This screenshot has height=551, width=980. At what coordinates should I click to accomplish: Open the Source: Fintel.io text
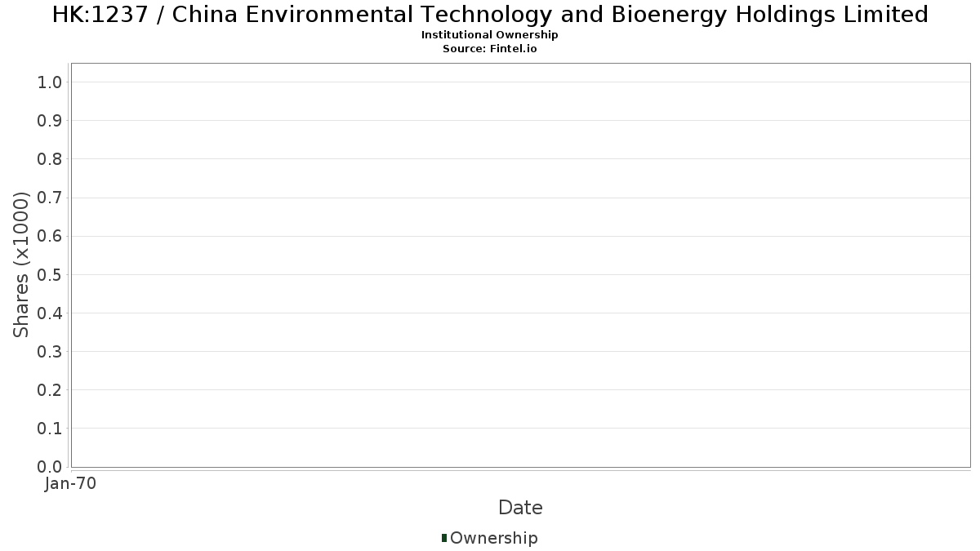tap(490, 49)
